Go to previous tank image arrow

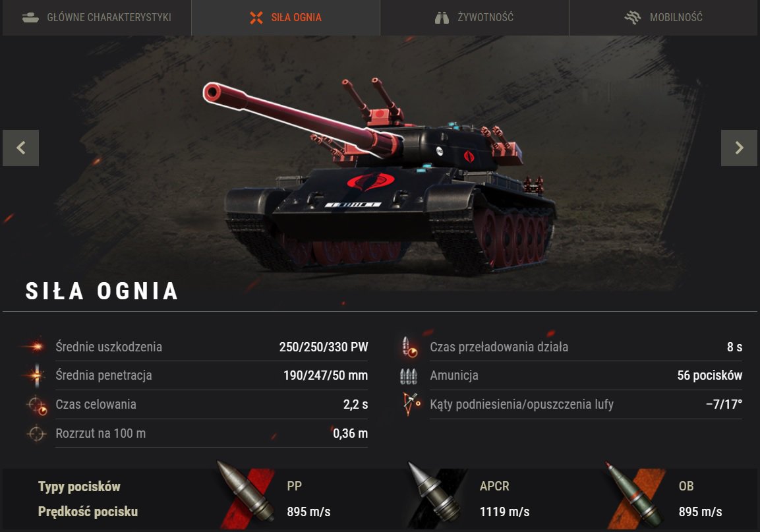21,148
